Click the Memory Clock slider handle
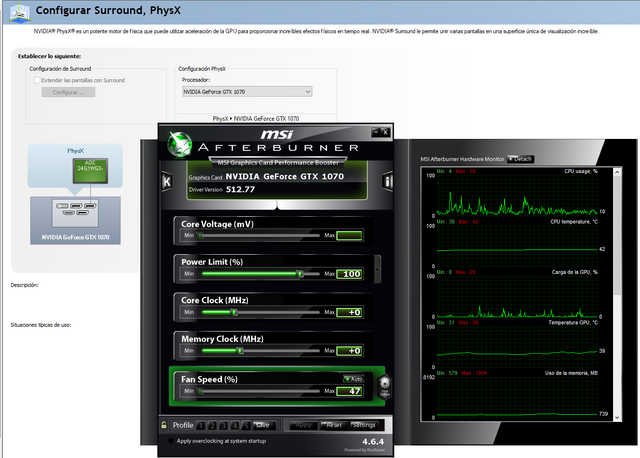Image resolution: width=640 pixels, height=458 pixels. (240, 351)
